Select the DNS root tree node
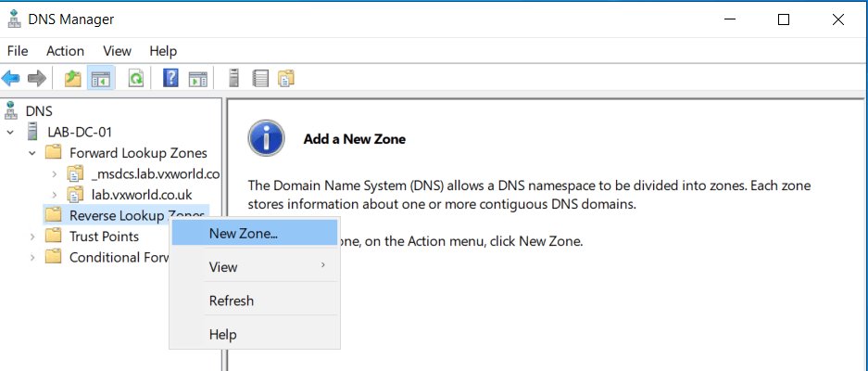868x371 pixels. click(39, 110)
